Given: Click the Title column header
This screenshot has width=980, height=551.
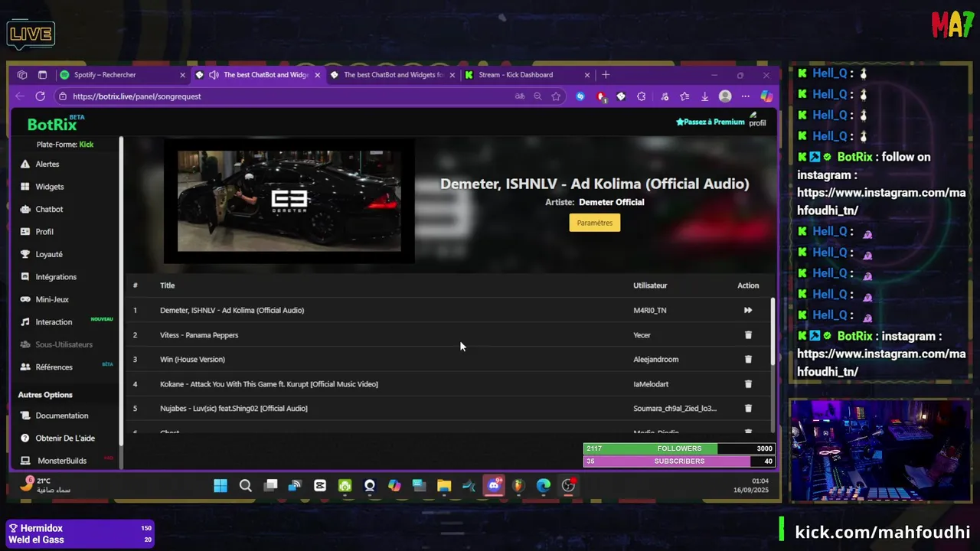Looking at the screenshot, I should click(167, 285).
